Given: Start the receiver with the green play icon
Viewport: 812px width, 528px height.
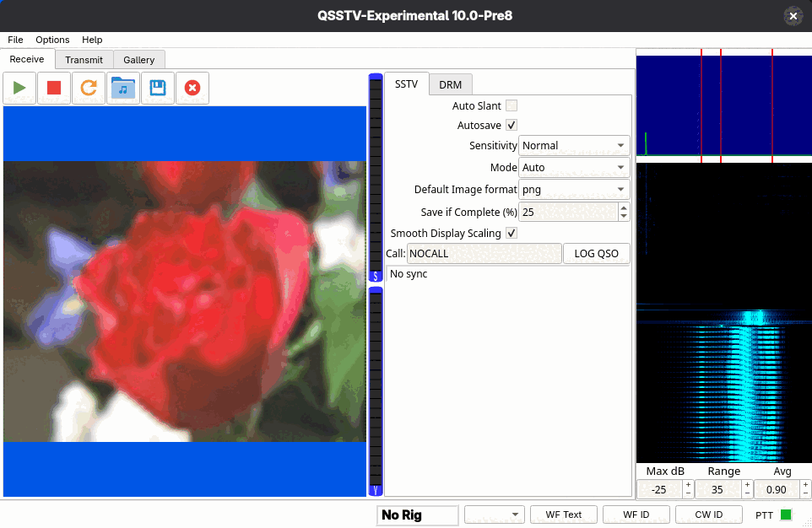Looking at the screenshot, I should click(19, 88).
